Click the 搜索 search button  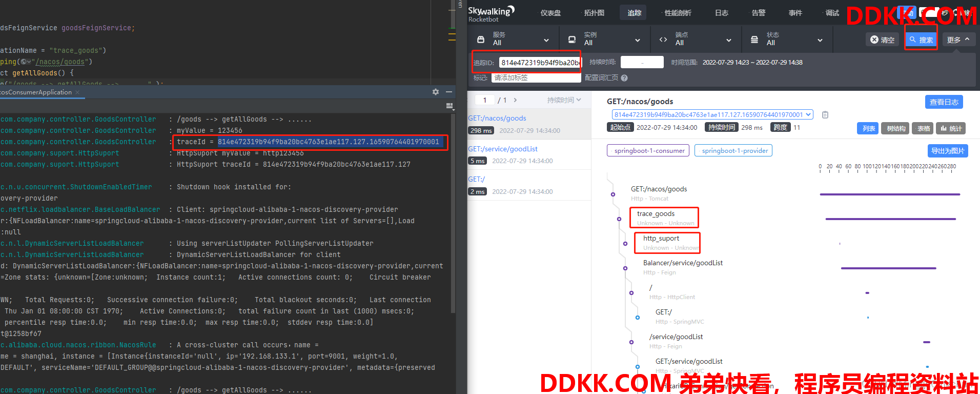click(x=921, y=40)
